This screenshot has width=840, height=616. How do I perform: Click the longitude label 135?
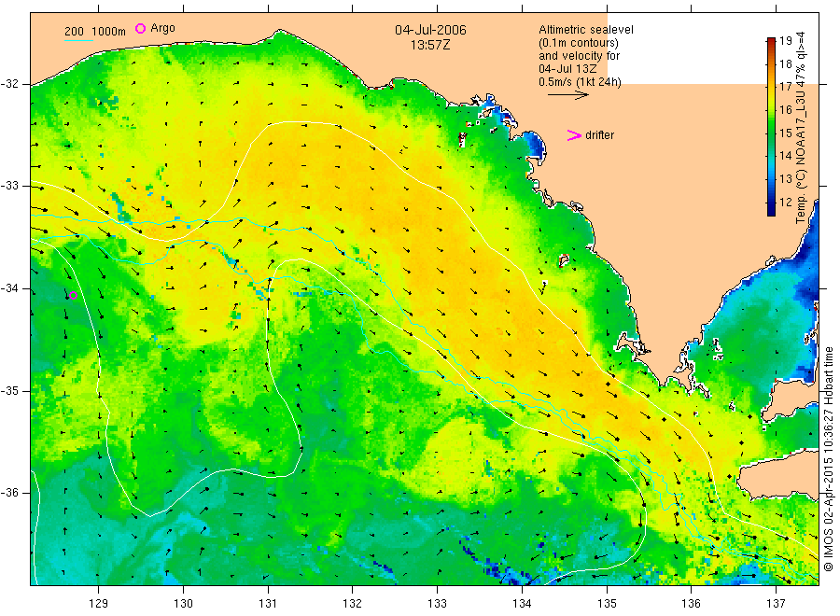click(607, 604)
